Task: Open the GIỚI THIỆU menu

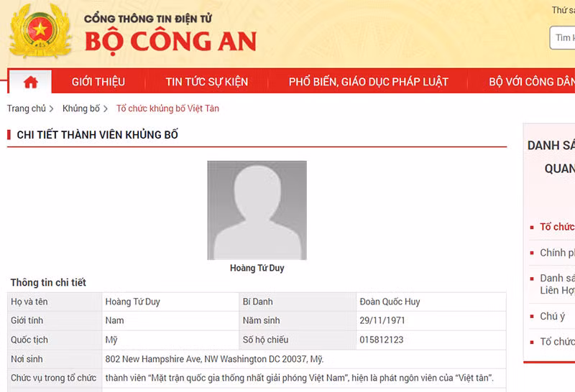Action: [98, 82]
